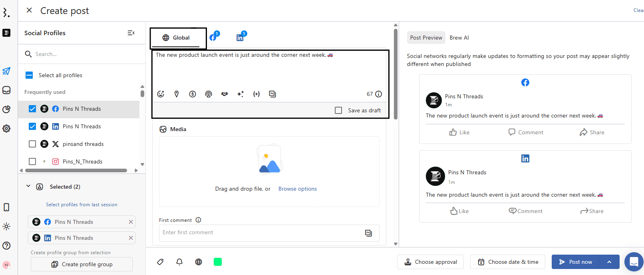Switch to the Facebook composer tab
The image size is (644, 275).
(x=214, y=37)
